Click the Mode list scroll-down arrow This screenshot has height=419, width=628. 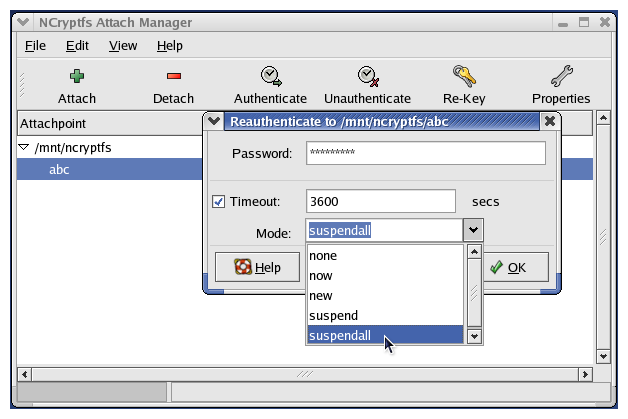click(x=474, y=336)
